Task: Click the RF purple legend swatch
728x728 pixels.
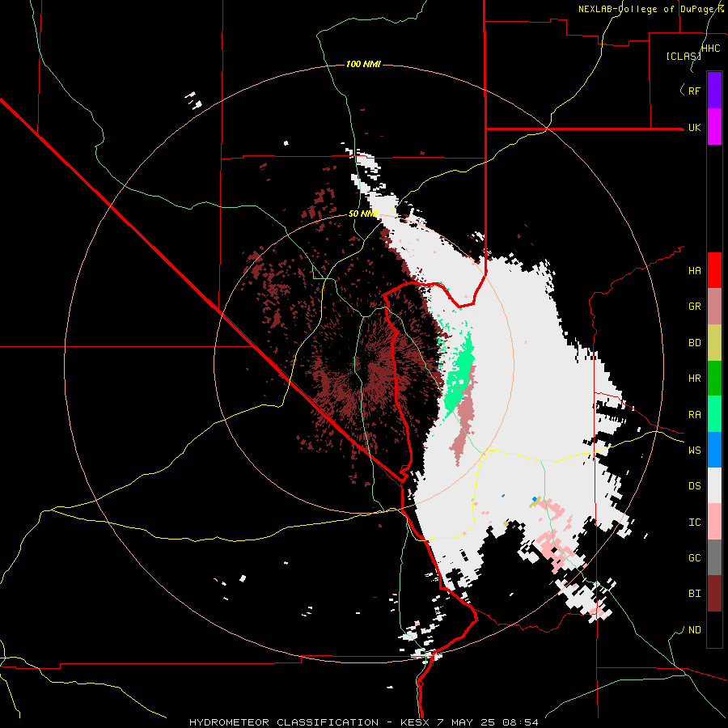Action: [714, 91]
